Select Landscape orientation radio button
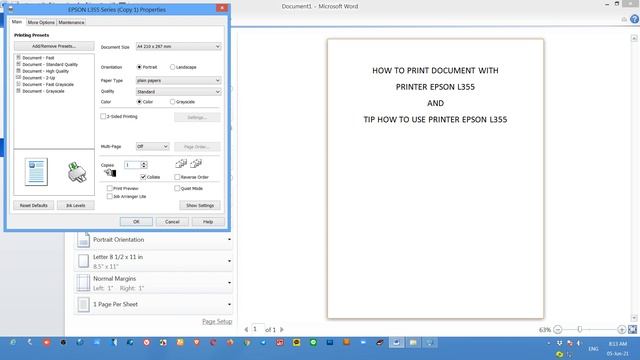Screen dimensions: 640x360 point(172,67)
